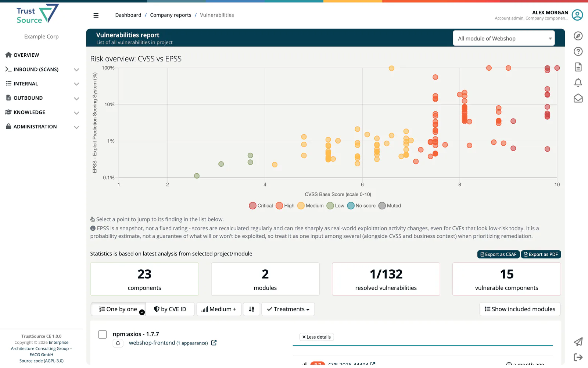This screenshot has width=588, height=368.
Task: Open the Source code (AGPL-3.0) link
Action: 42,361
